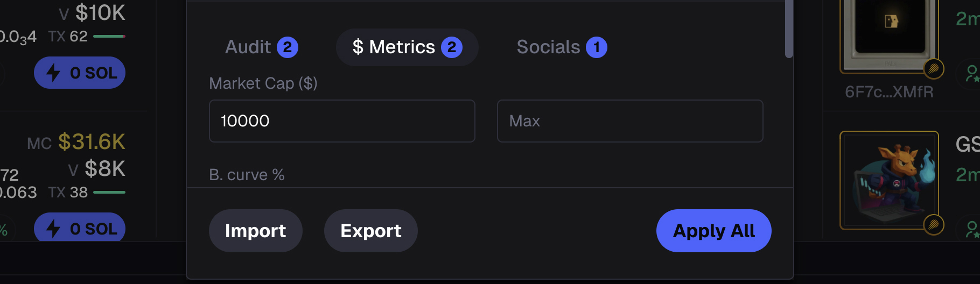
Task: Switch to the Audit tab
Action: tap(261, 47)
